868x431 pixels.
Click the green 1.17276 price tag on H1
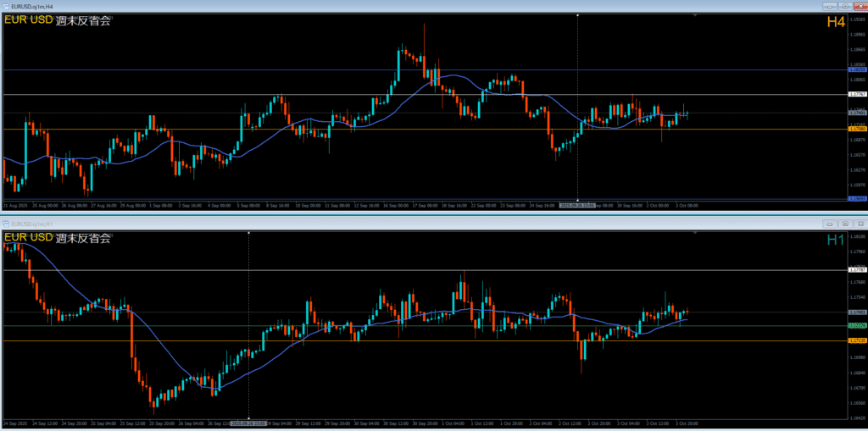(x=856, y=326)
